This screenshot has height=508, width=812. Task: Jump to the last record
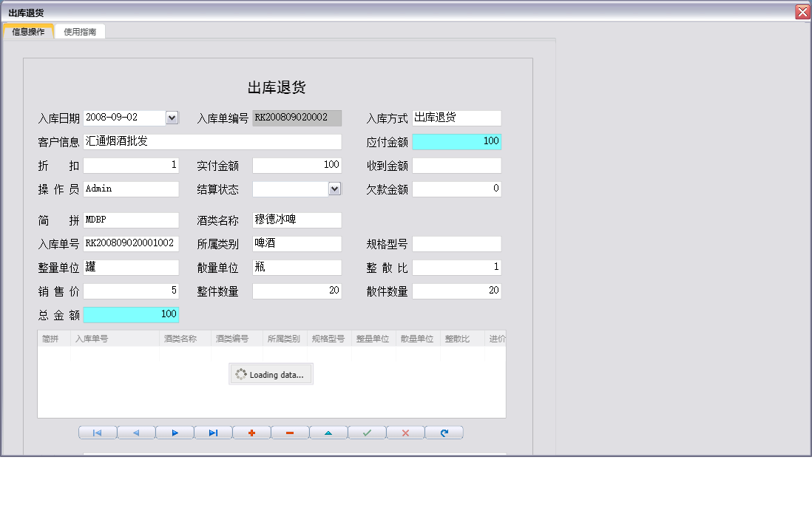[213, 432]
